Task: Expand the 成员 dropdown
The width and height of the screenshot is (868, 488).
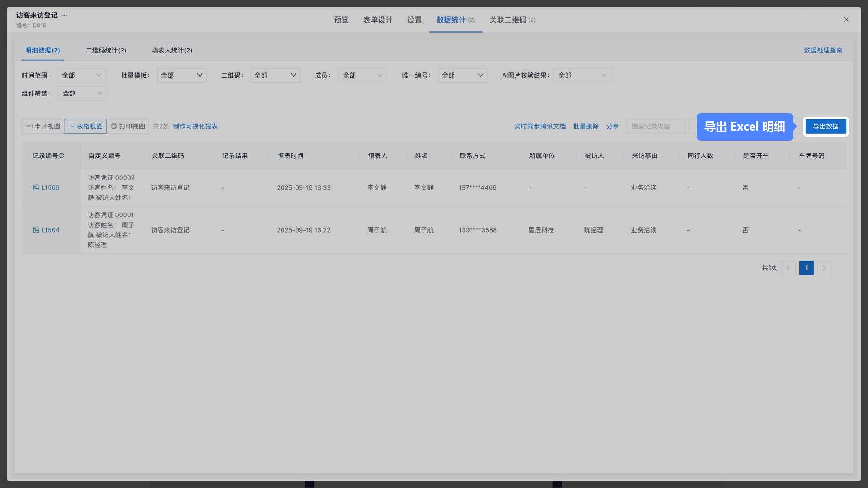Action: 362,75
